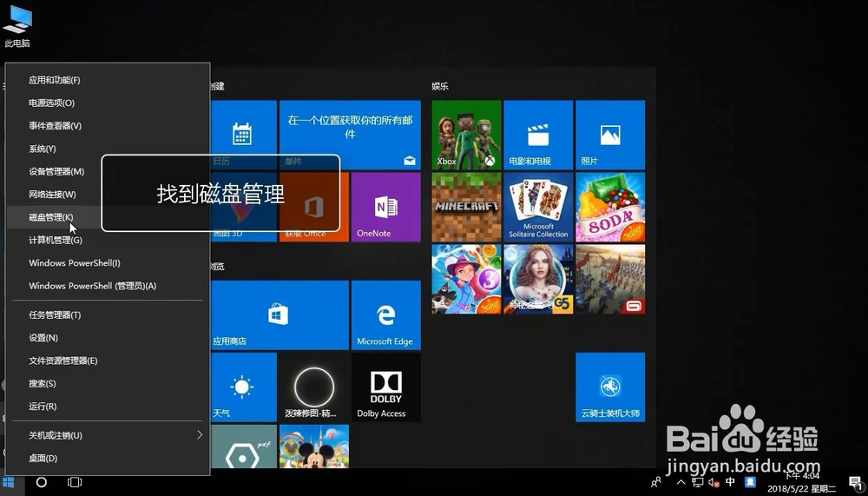Select Run (运行) in the menu
The width and height of the screenshot is (868, 496).
(108, 407)
